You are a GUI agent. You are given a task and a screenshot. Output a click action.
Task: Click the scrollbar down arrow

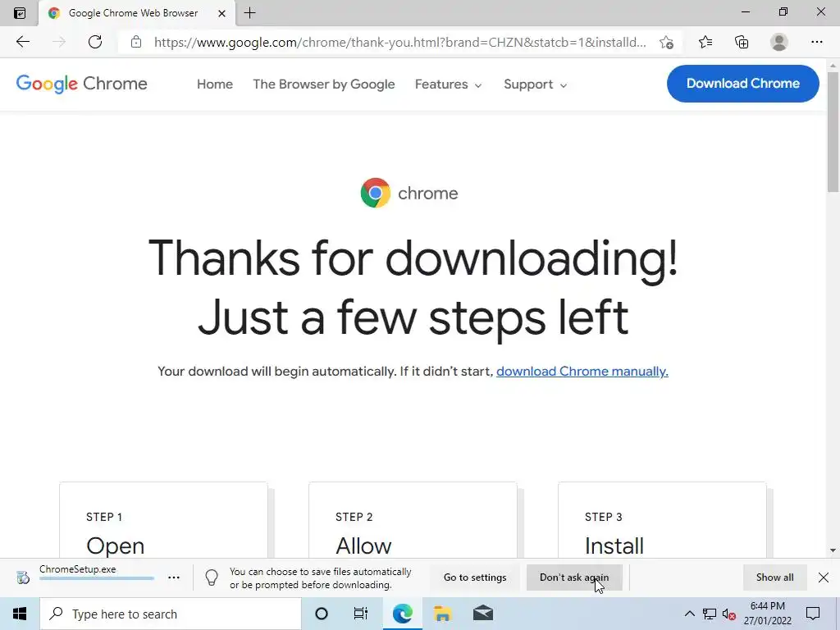(x=833, y=550)
